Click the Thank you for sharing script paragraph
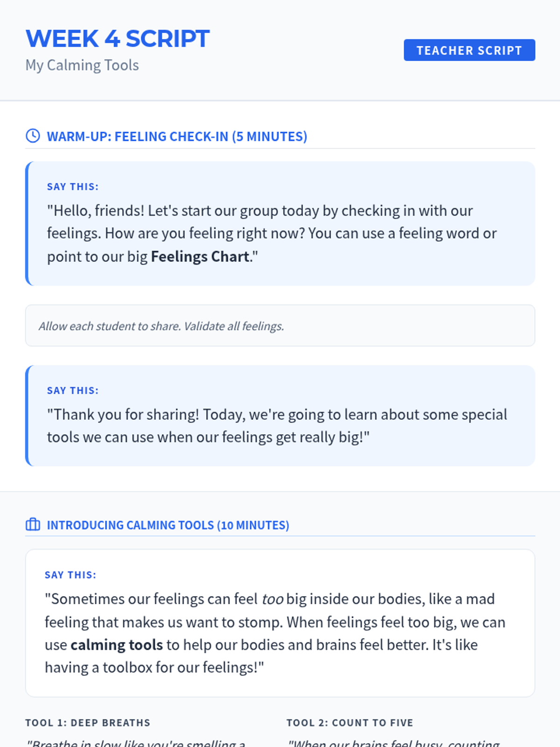The image size is (560, 747). [x=276, y=426]
